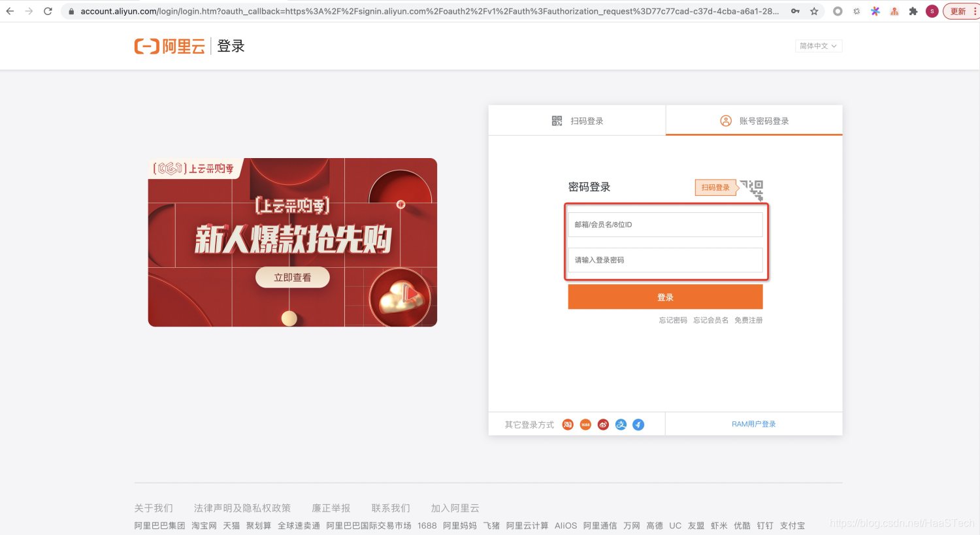Click the 更新 browser update button
This screenshot has height=535, width=980.
[958, 11]
